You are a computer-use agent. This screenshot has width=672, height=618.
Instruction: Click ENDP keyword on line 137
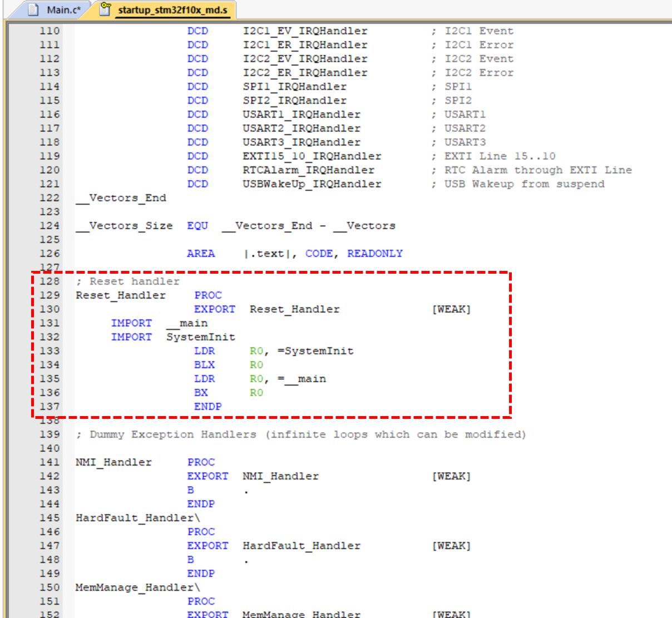point(208,407)
